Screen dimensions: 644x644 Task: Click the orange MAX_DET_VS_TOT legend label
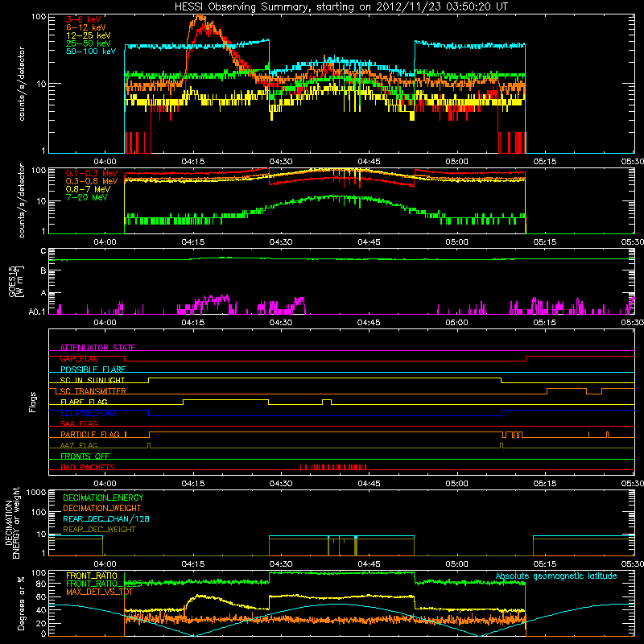click(100, 592)
